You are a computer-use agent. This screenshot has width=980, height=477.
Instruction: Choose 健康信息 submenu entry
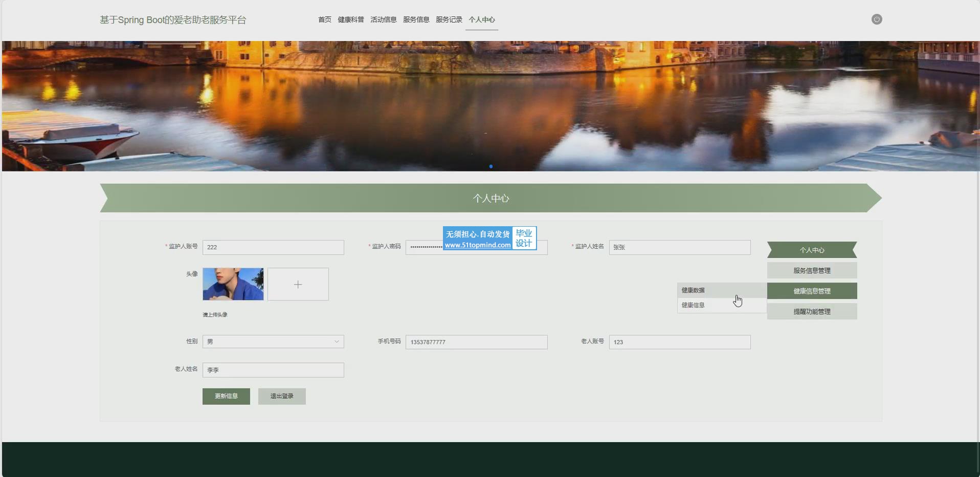click(722, 305)
